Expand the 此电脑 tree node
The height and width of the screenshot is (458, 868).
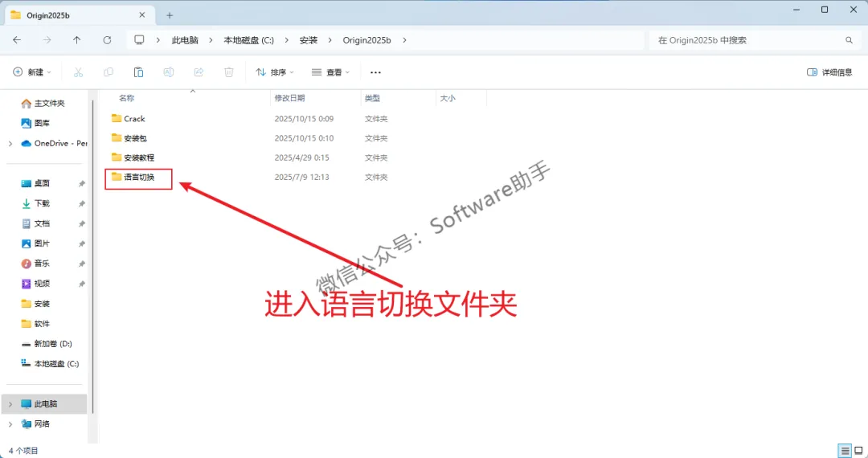tap(10, 404)
